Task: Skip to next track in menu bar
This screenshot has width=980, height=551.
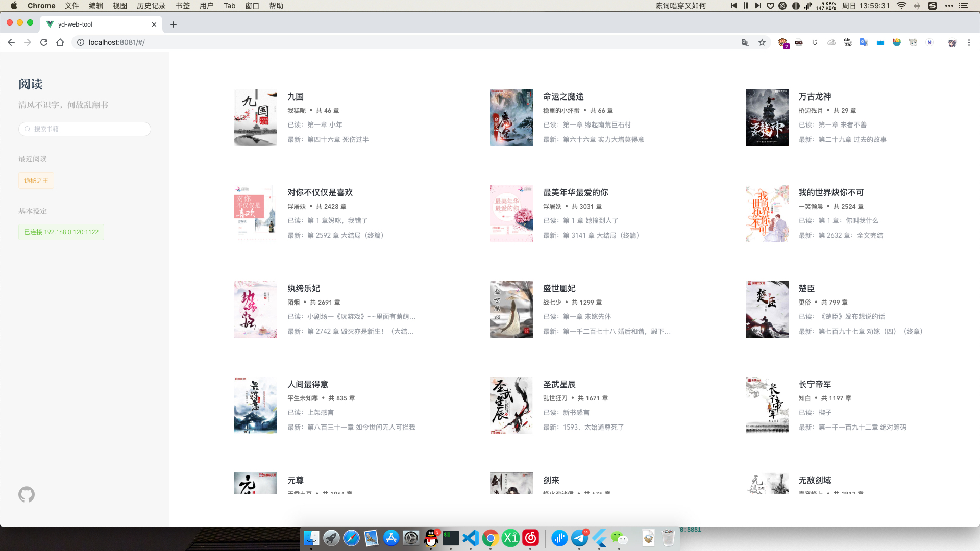Action: [758, 6]
